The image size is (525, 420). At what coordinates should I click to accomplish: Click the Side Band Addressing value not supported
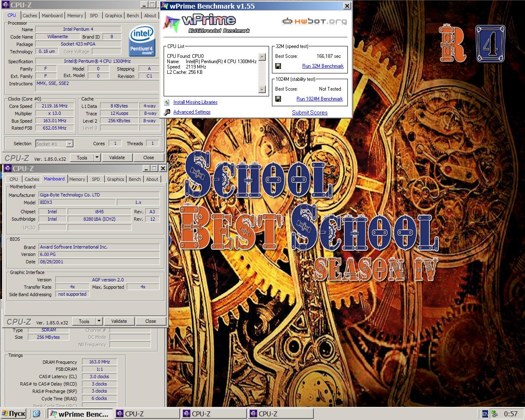pyautogui.click(x=72, y=294)
